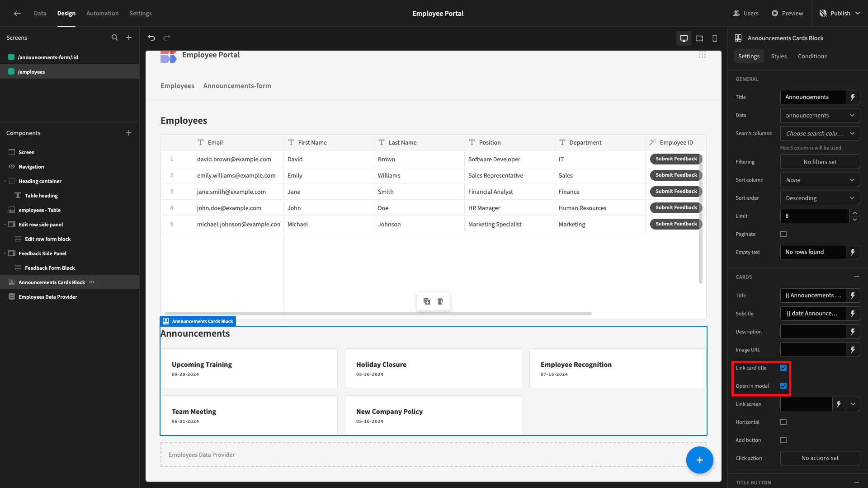Switch to the Styles tab

pyautogui.click(x=778, y=56)
